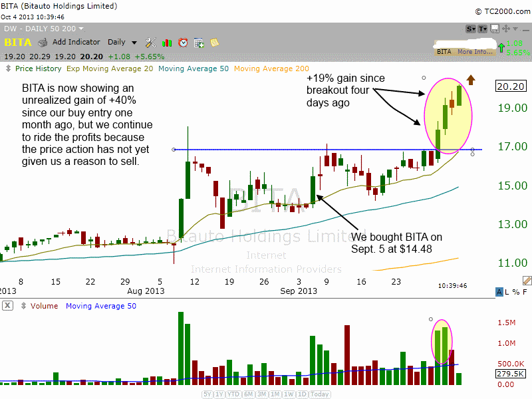Click the volume pane resize arrows icon
Viewport: 532px width, 399px height.
pos(23,306)
